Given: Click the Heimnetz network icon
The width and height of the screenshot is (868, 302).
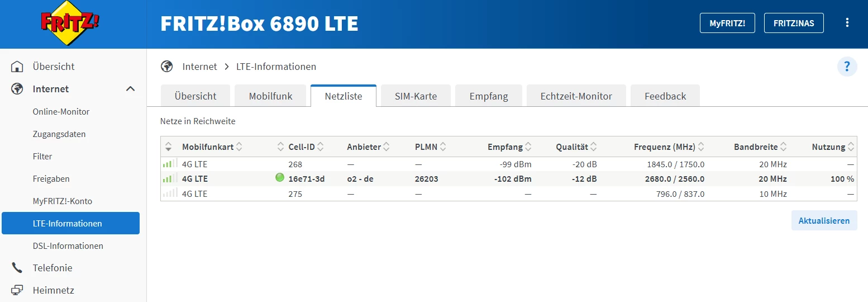Looking at the screenshot, I should pyautogui.click(x=17, y=290).
